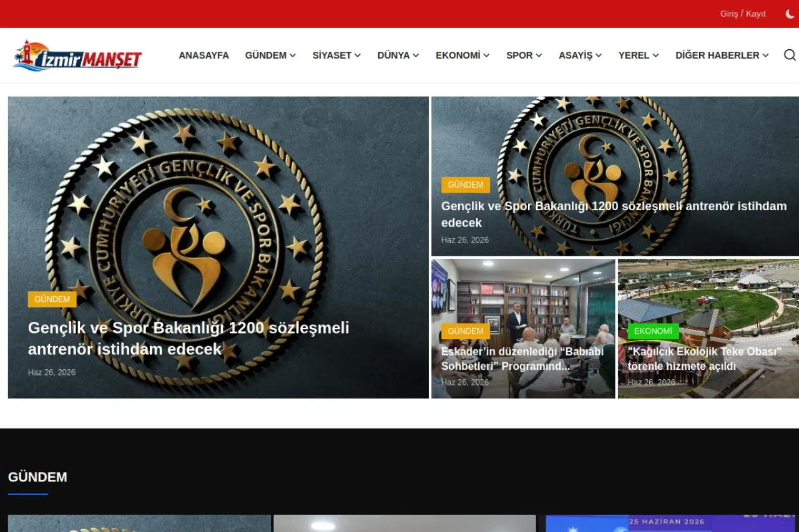Open the YEREL menu label
This screenshot has width=799, height=532.
click(x=634, y=56)
